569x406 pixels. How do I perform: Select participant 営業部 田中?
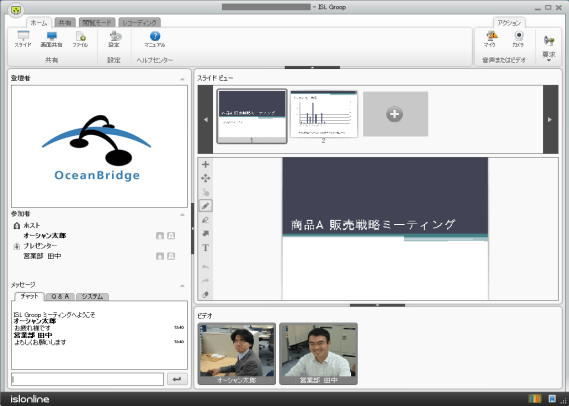[x=42, y=256]
